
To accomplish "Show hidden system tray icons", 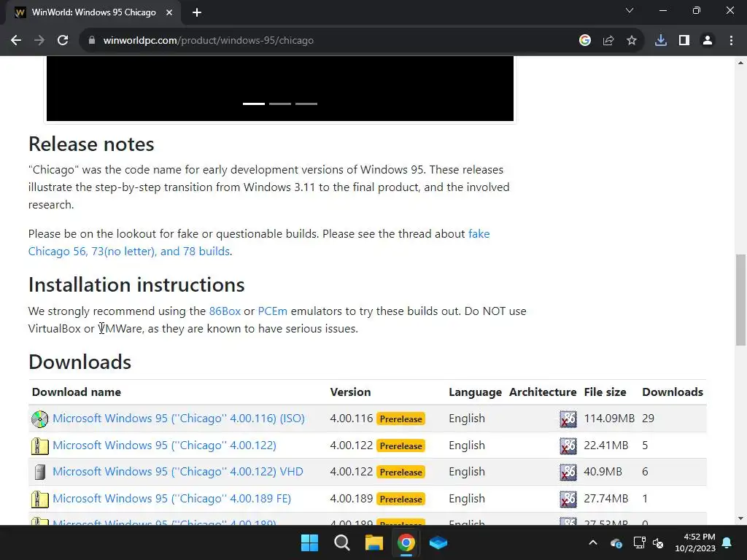I will (x=593, y=542).
